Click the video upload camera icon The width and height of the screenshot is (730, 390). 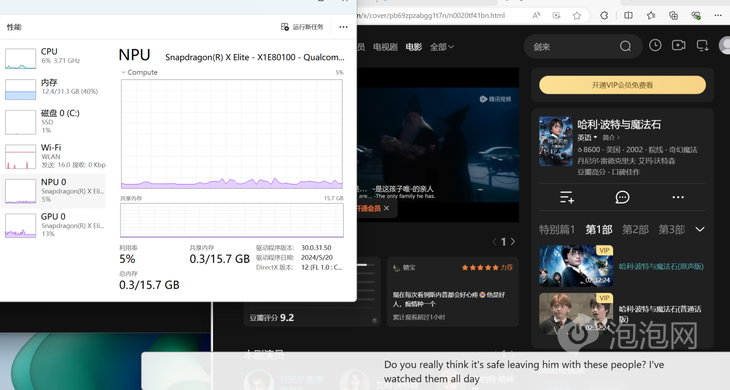click(x=678, y=45)
